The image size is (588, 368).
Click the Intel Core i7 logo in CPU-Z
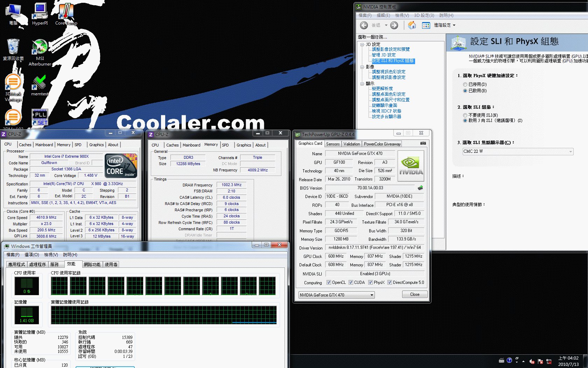click(121, 166)
